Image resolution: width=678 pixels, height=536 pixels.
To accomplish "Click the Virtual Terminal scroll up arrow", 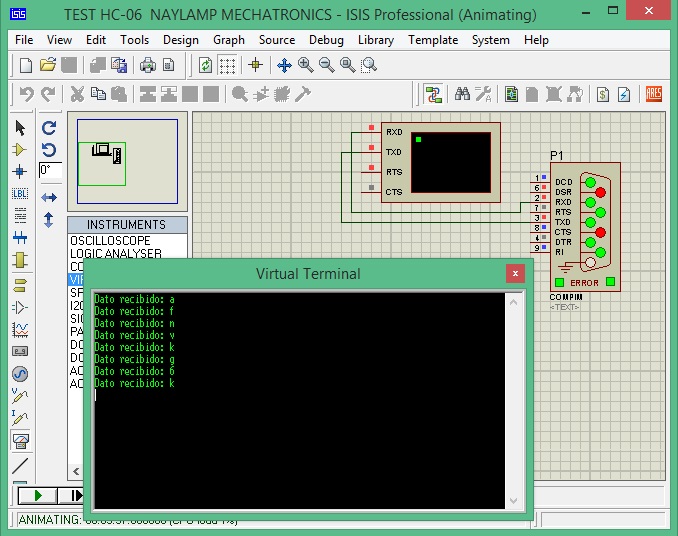I will click(x=513, y=303).
